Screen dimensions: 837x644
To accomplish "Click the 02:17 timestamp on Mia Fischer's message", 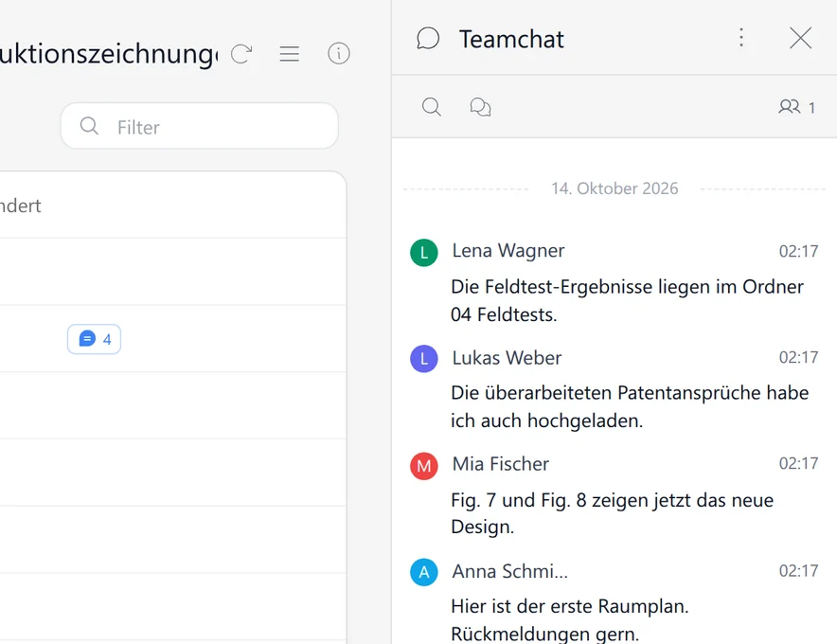I will click(798, 463).
